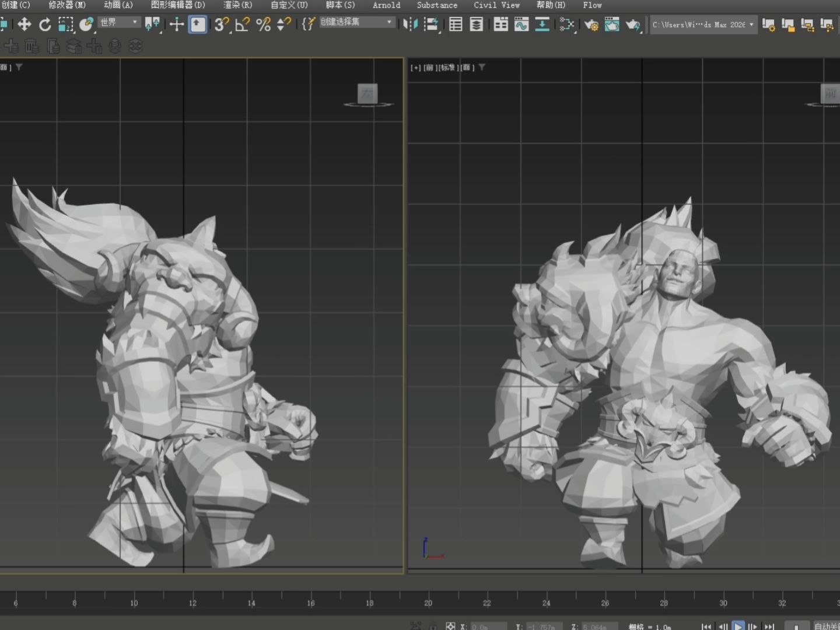Click the project settings gear icon

click(x=769, y=24)
